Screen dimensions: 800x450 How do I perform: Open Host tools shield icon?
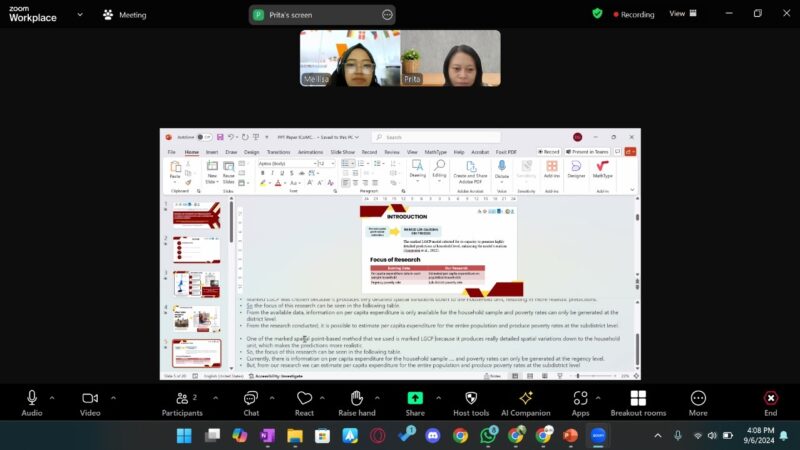pos(471,399)
